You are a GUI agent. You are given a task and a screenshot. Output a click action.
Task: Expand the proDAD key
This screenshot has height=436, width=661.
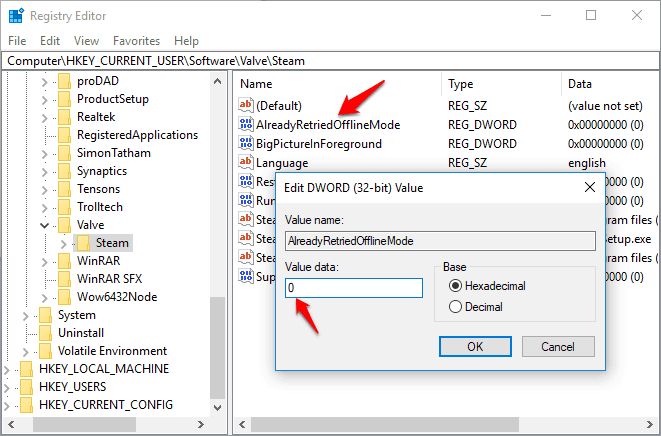coord(45,81)
